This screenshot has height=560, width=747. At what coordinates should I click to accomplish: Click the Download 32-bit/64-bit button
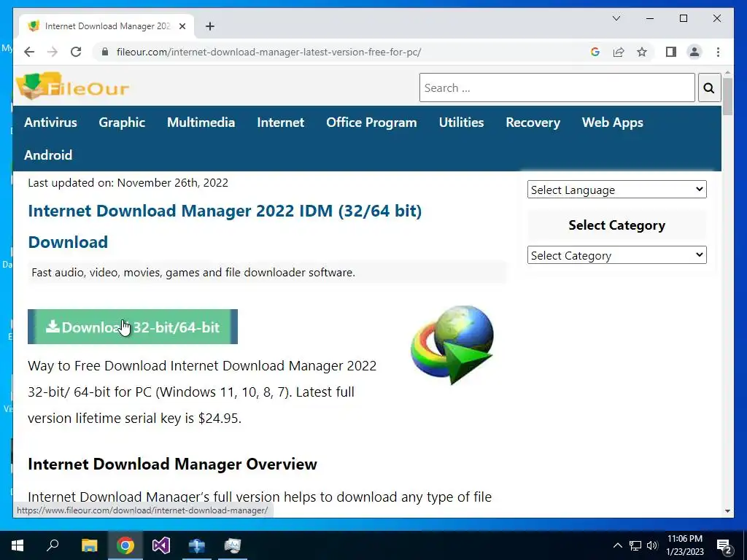(x=133, y=327)
